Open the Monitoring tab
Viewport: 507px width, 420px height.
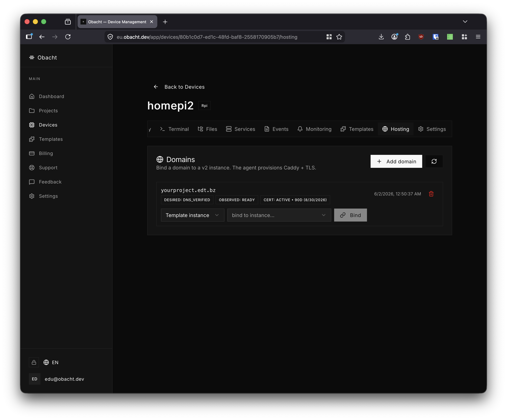coord(314,129)
